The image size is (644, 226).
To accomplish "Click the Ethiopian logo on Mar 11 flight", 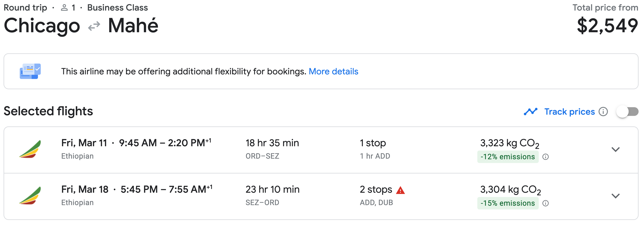I will 30,149.
